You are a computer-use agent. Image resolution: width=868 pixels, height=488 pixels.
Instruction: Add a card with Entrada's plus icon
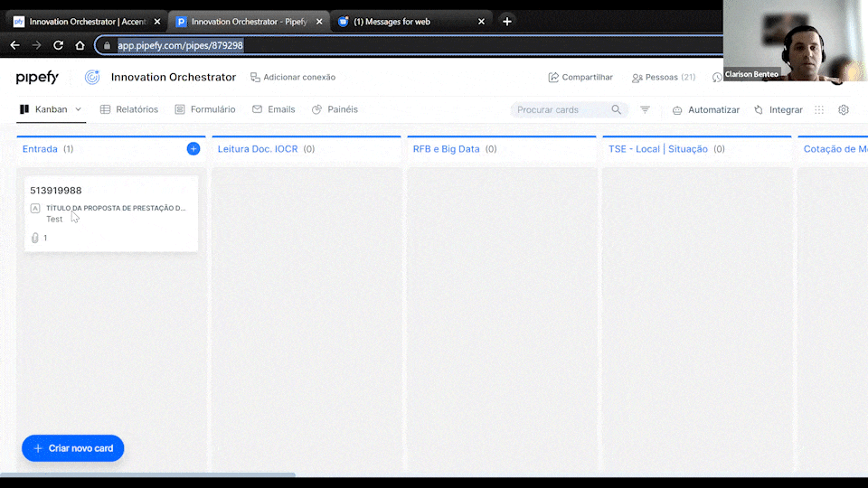193,149
